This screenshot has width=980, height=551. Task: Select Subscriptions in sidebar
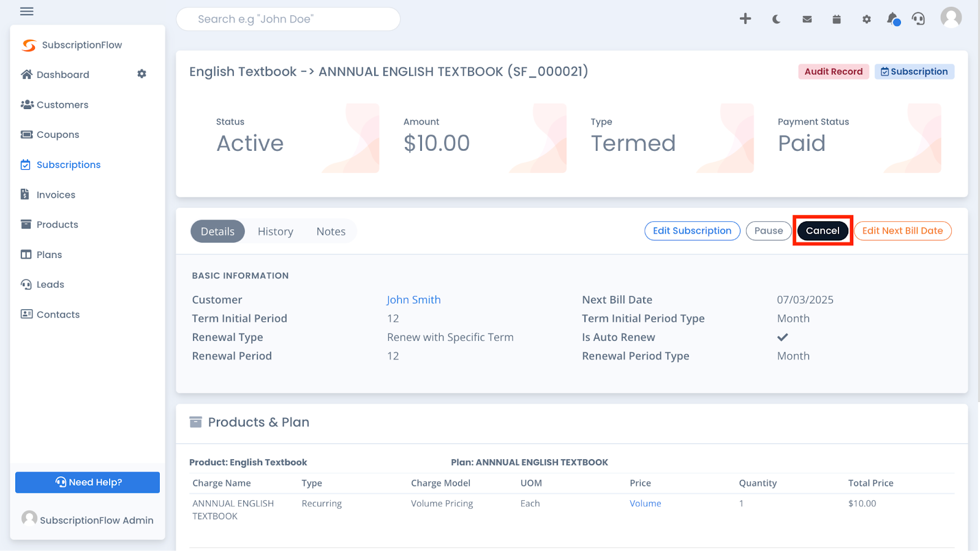click(61, 165)
